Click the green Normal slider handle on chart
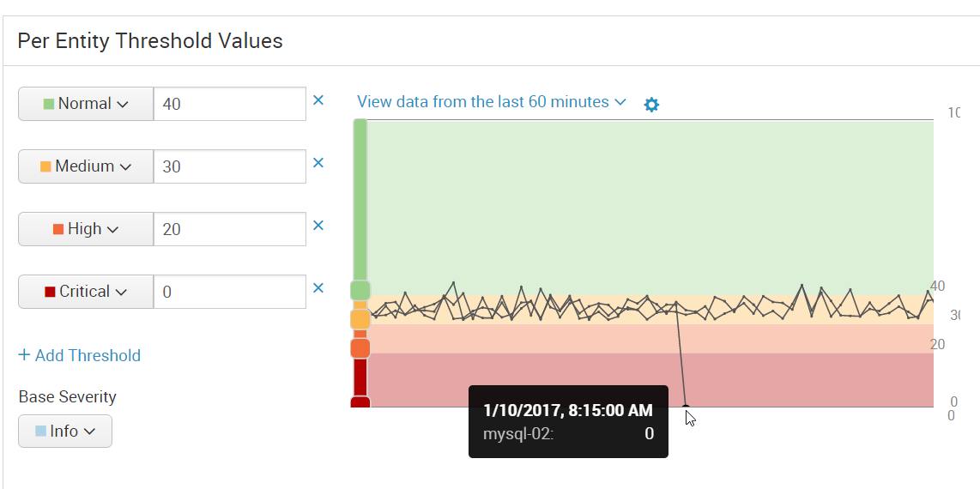Image resolution: width=980 pixels, height=489 pixels. pos(360,291)
